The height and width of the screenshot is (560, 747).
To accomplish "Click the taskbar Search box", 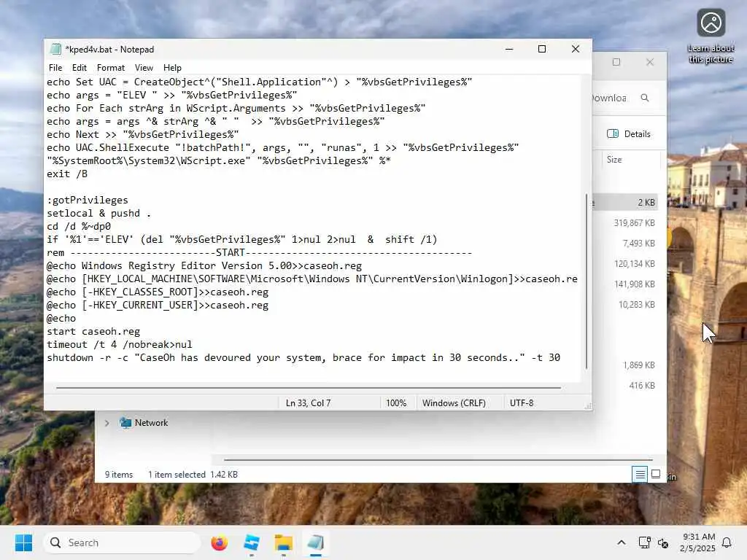I will (x=122, y=542).
